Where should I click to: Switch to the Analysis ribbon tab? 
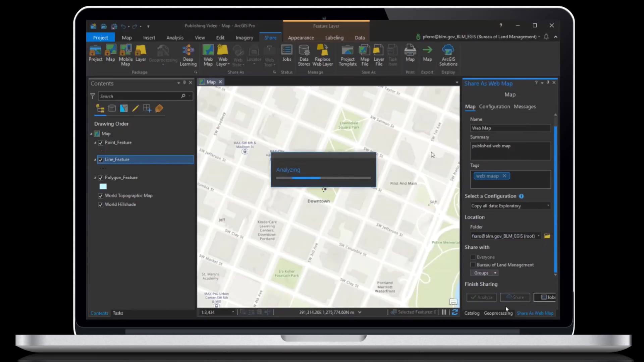tap(175, 38)
